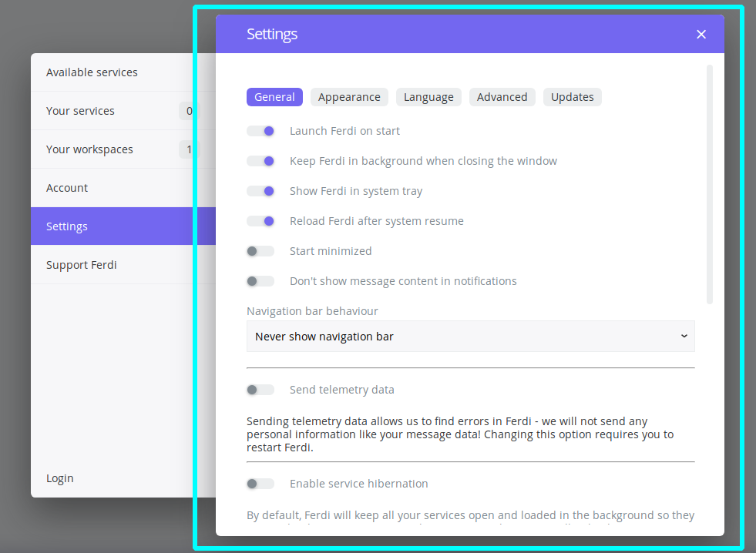
Task: Open Support Ferdi in the sidebar
Action: (123, 265)
